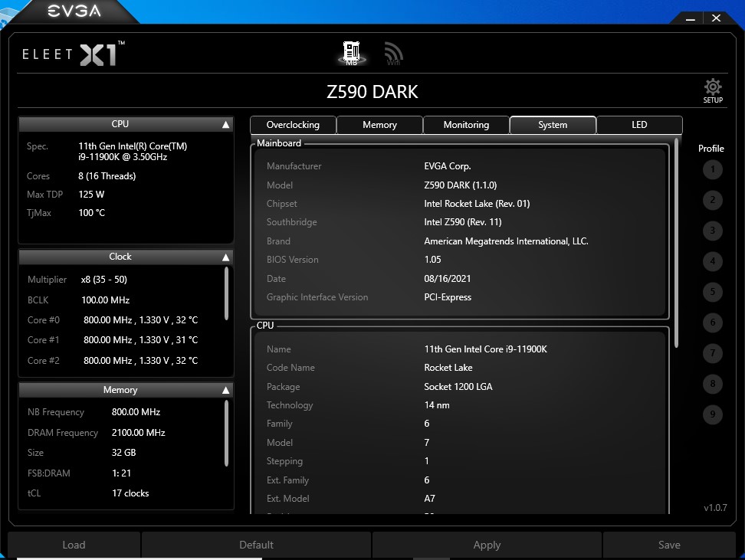The image size is (745, 560).
Task: Click the Core #1 clock reading
Action: point(140,340)
